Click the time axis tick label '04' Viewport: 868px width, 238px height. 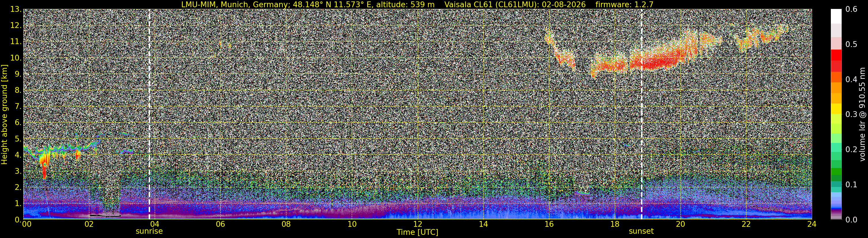[154, 224]
